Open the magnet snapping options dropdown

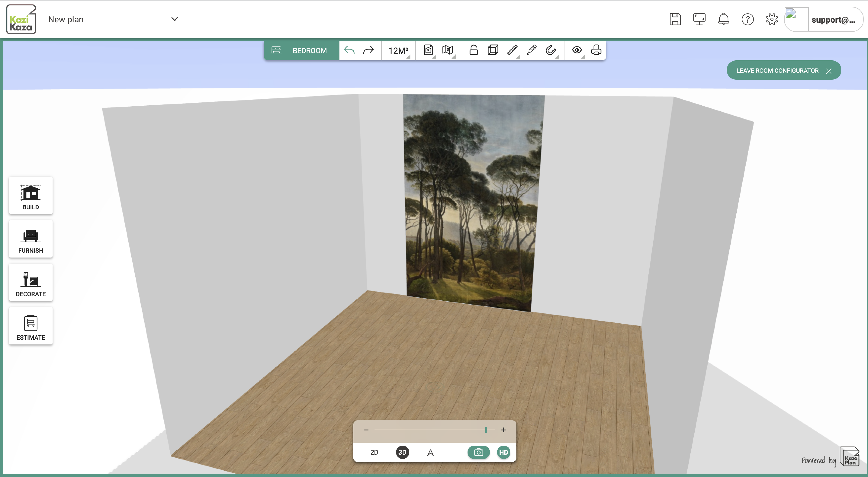pos(551,51)
